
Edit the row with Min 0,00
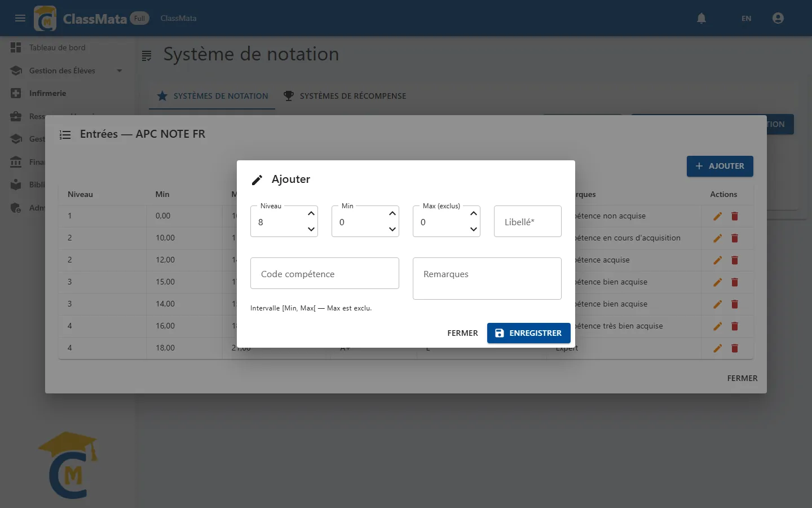click(x=717, y=216)
